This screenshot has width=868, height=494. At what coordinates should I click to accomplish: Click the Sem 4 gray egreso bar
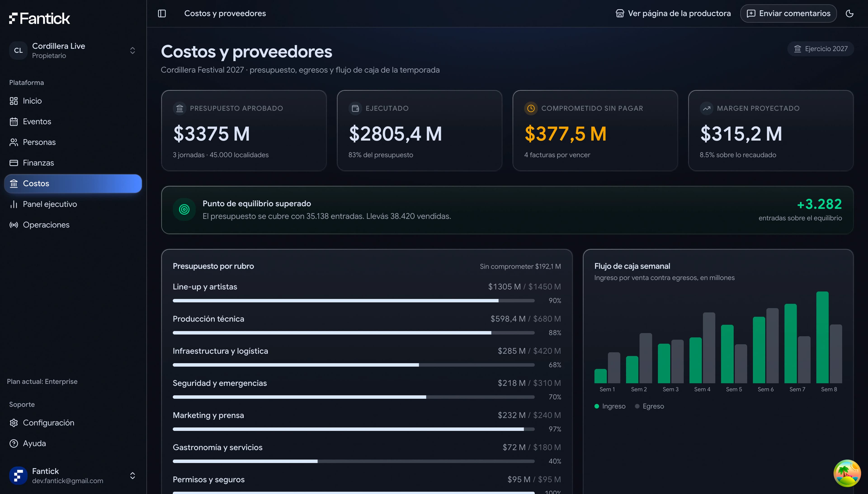(709, 348)
